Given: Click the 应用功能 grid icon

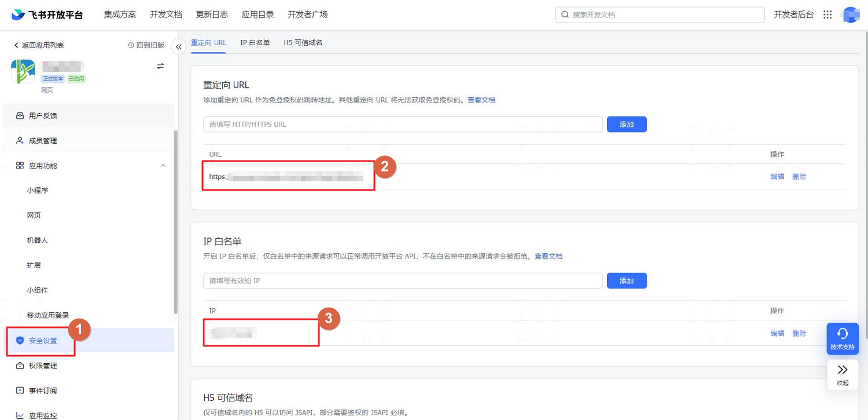Looking at the screenshot, I should 20,166.
